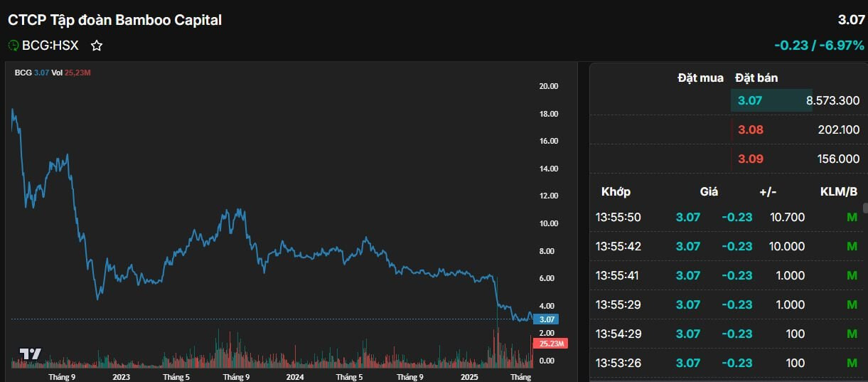Open the CTCP Tập đoàn Bamboo Capital title

coord(114,20)
